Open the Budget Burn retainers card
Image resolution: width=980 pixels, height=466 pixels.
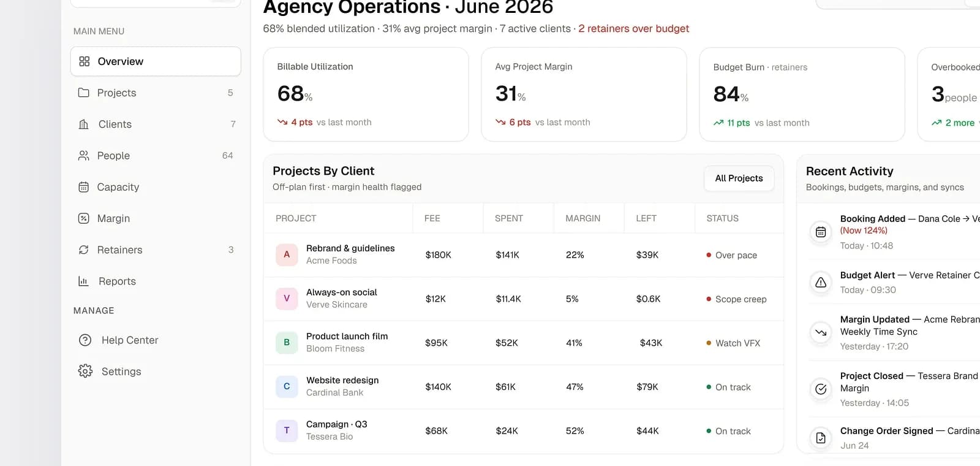802,94
